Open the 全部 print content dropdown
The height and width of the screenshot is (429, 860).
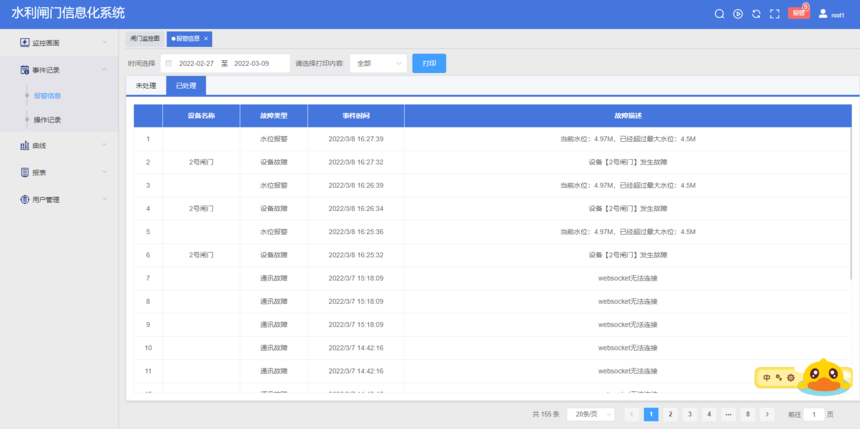378,63
